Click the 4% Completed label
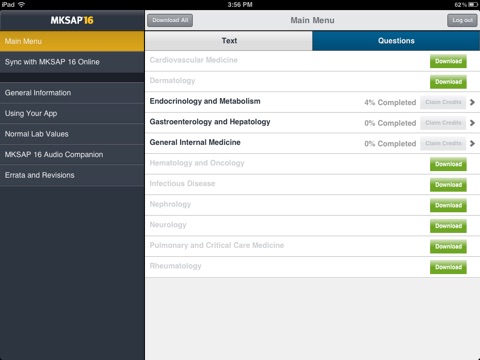The height and width of the screenshot is (360, 480). (390, 103)
